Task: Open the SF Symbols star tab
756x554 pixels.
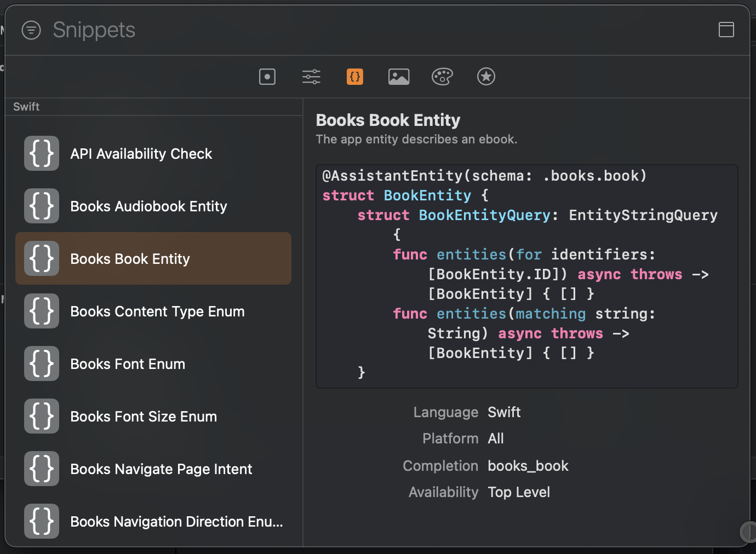Action: coord(486,77)
